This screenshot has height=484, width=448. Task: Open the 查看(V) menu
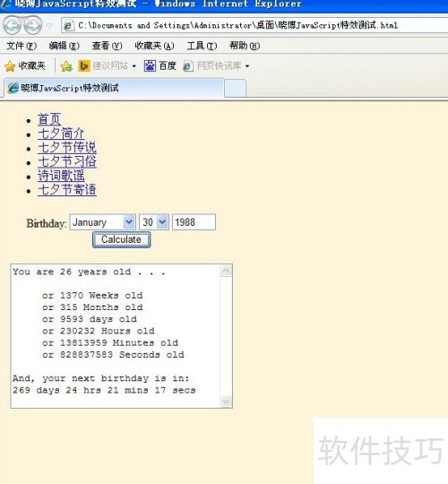point(107,46)
